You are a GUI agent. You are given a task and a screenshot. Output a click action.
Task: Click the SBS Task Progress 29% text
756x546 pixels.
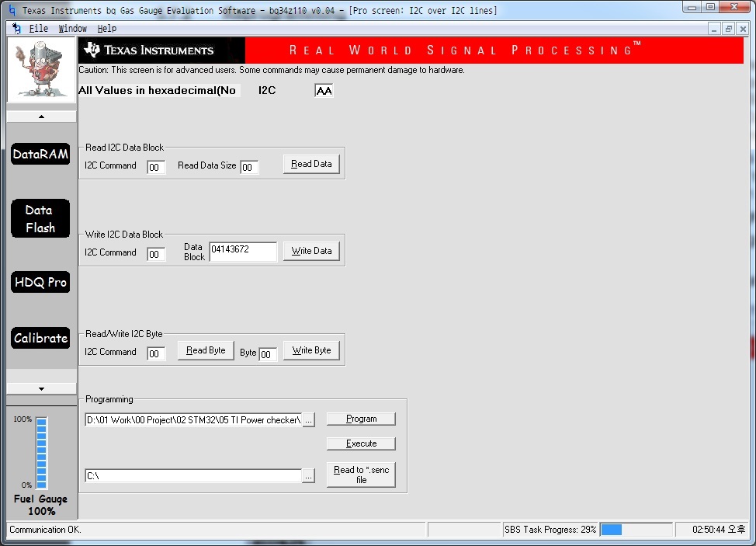[550, 530]
